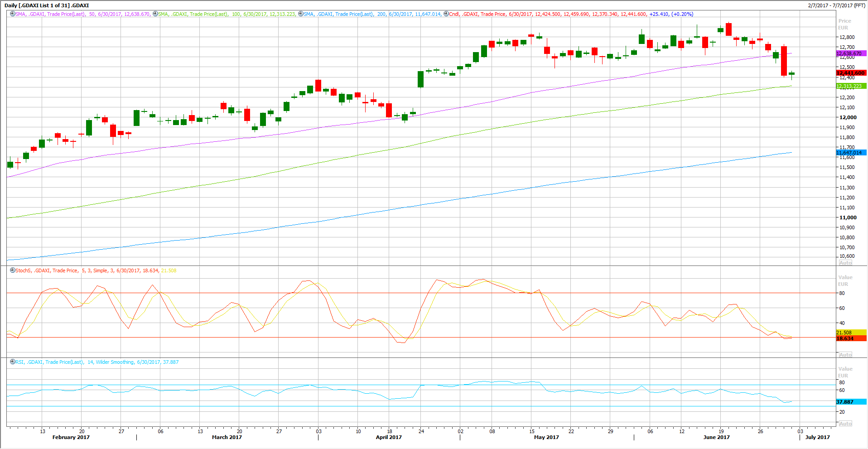This screenshot has height=449, width=868.
Task: Click the RSI 14 Wilder Smoothing legend text
Action: click(x=97, y=362)
